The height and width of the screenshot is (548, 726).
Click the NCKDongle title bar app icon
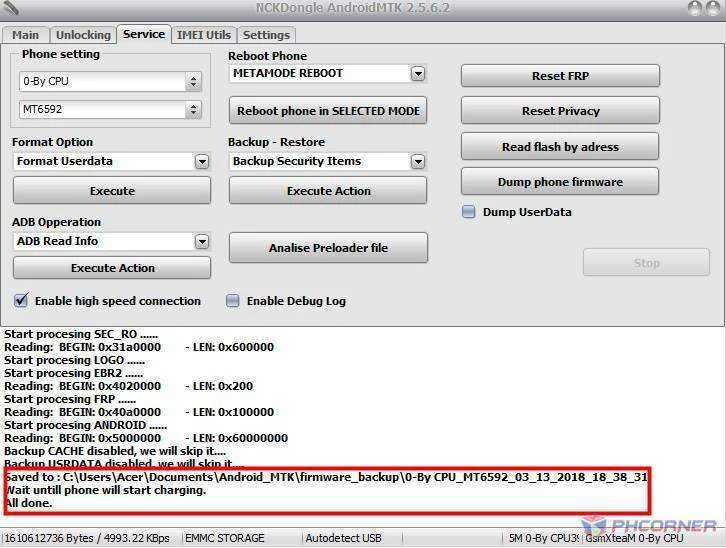10,7
